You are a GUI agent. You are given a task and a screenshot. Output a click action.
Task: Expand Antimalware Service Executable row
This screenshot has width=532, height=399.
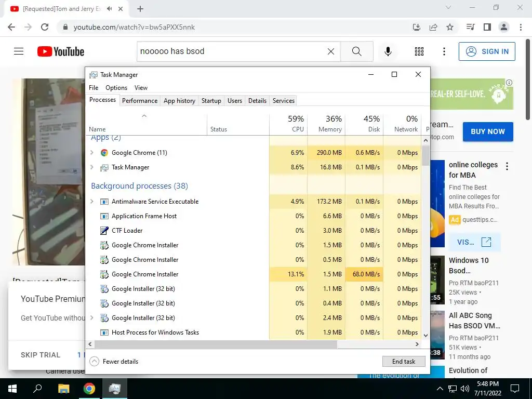click(x=91, y=201)
